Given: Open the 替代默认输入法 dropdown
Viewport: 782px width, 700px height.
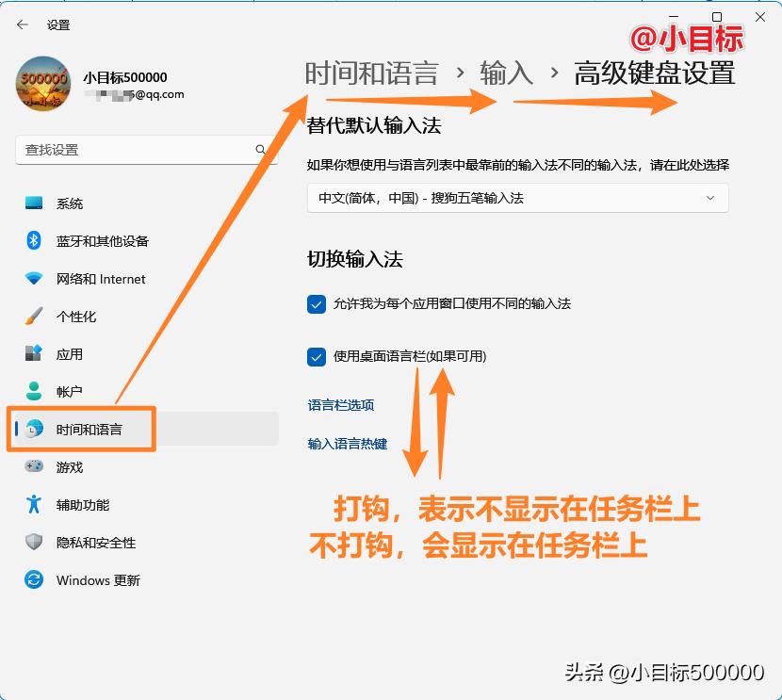Looking at the screenshot, I should (516, 198).
